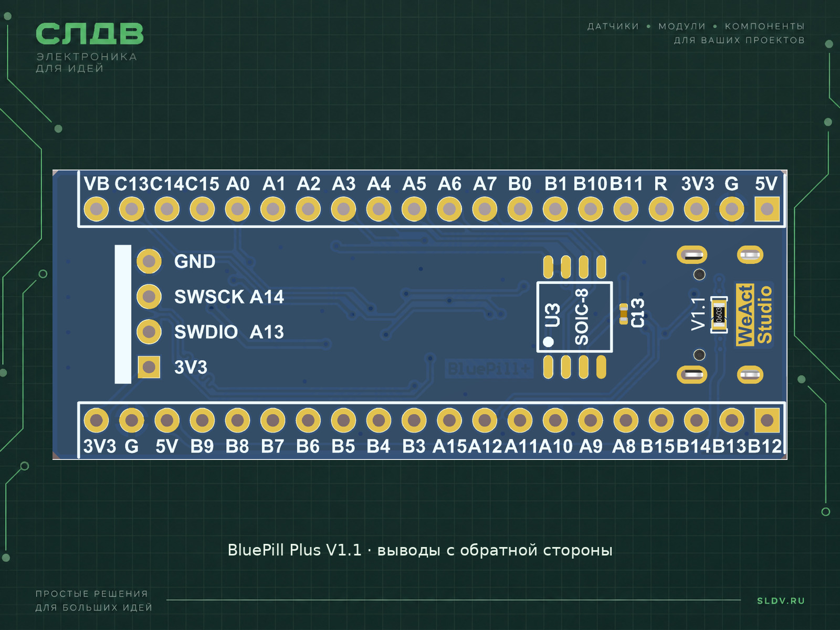
Task: Click the B10 pin label
Action: 590,184
